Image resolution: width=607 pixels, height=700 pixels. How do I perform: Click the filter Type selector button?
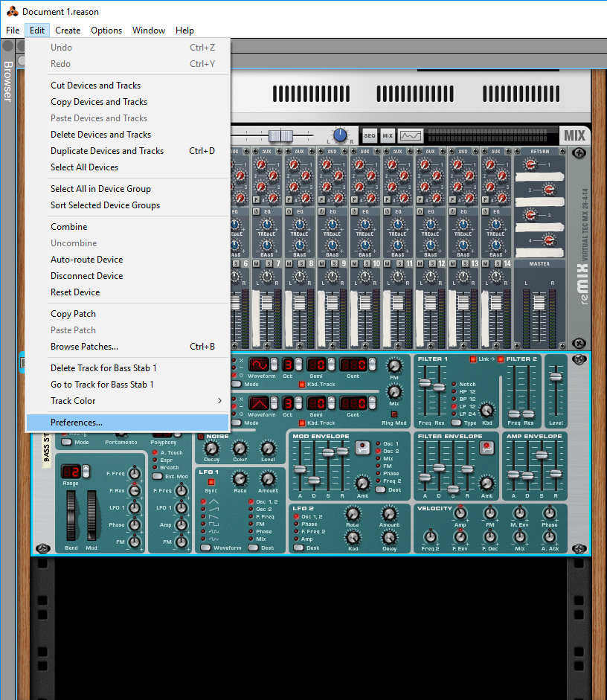[456, 423]
